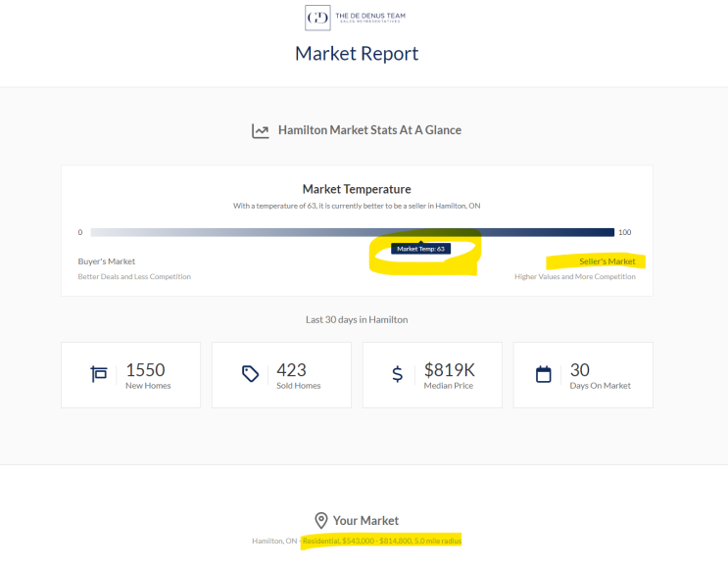Viewport: 728px width, 567px height.
Task: Click the 423 Sold Homes card
Action: pos(281,375)
